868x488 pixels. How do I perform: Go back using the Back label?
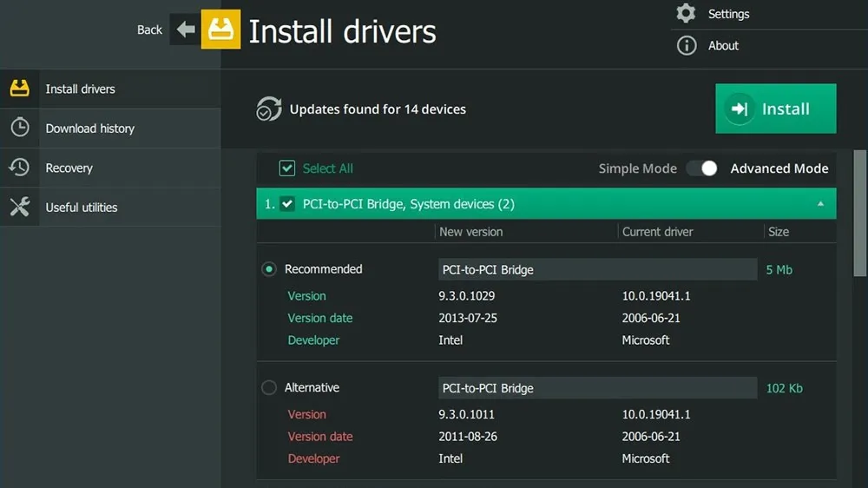(149, 30)
